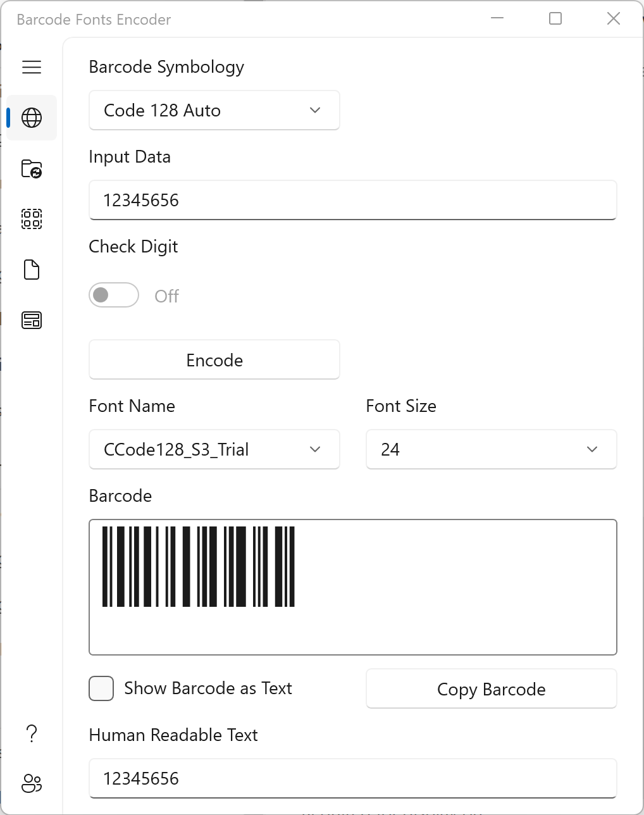Open the folder sync sidebar icon
644x815 pixels.
(x=32, y=168)
